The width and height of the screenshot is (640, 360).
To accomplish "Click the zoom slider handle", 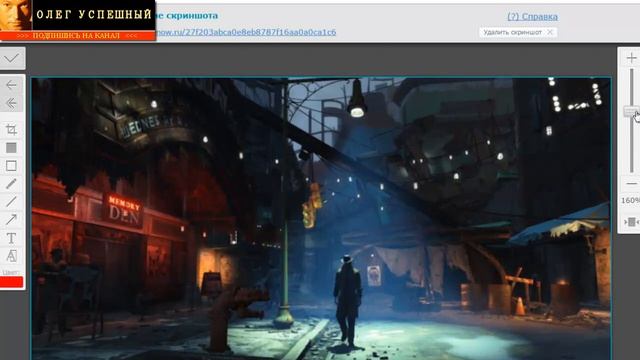I will [x=631, y=111].
